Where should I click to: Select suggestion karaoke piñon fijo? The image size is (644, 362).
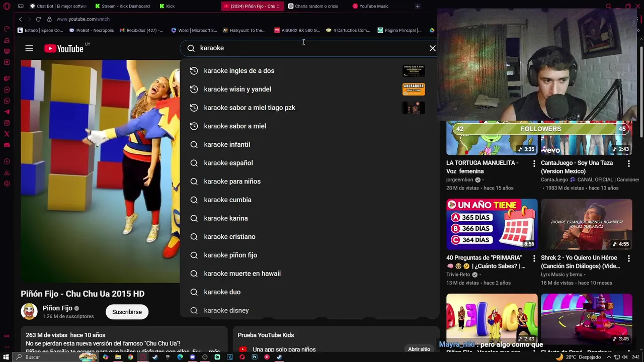click(308, 255)
